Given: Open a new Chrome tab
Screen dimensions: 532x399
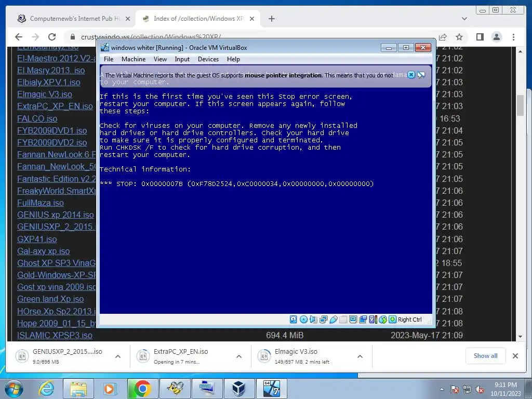Looking at the screenshot, I should (x=271, y=19).
